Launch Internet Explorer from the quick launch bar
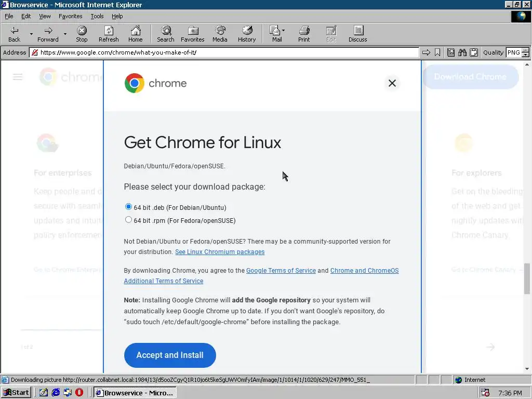This screenshot has width=532, height=399. [56, 393]
